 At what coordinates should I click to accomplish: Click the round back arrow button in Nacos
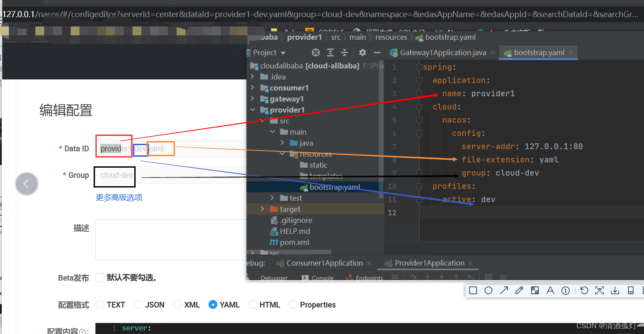point(27,184)
